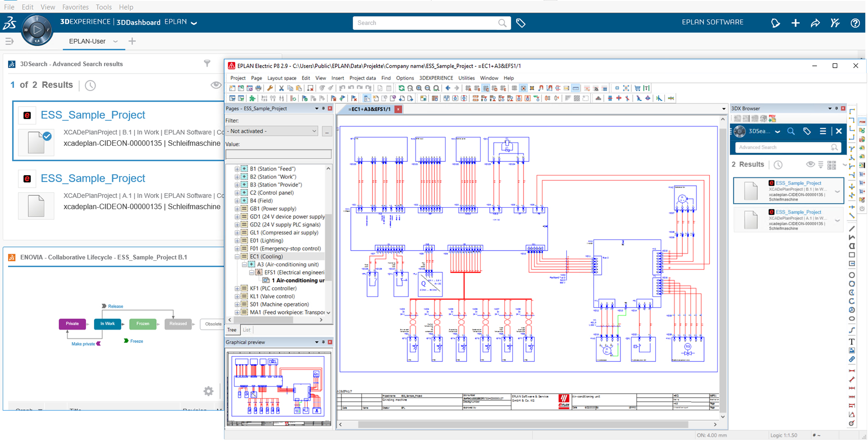
Task: Open the parts shopping cart icon
Action: tap(637, 88)
